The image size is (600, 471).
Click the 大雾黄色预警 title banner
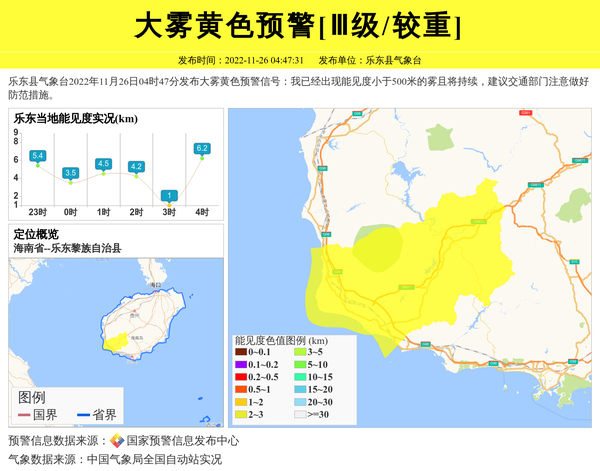299,25
